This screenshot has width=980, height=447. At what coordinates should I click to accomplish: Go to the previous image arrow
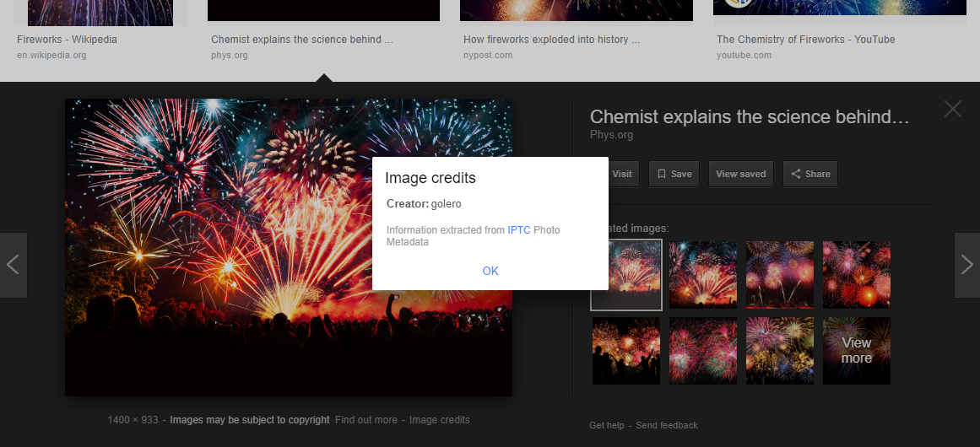tap(14, 265)
